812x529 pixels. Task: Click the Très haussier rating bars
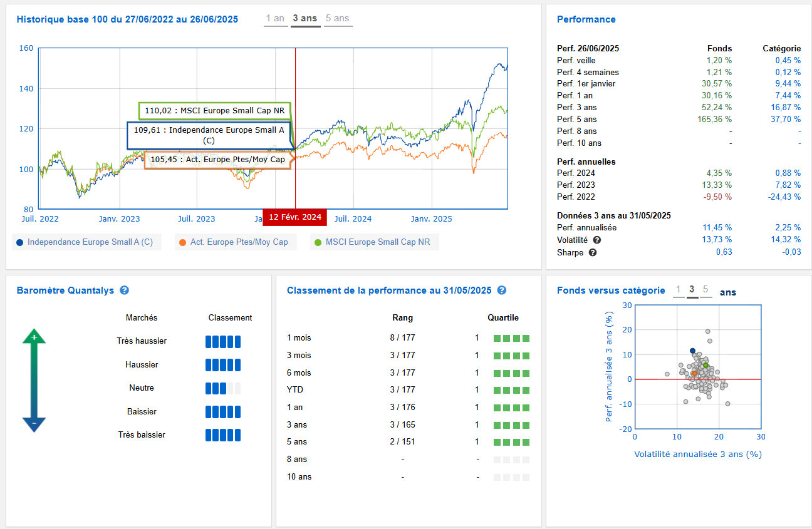coord(223,341)
